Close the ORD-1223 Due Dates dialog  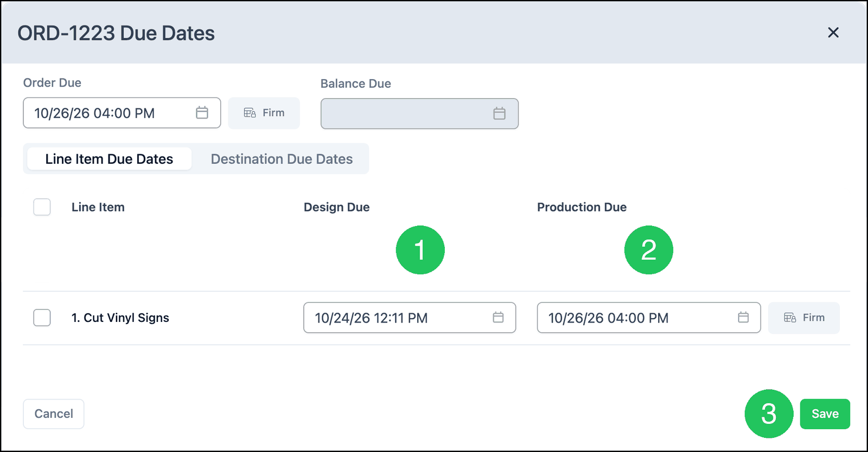tap(833, 33)
